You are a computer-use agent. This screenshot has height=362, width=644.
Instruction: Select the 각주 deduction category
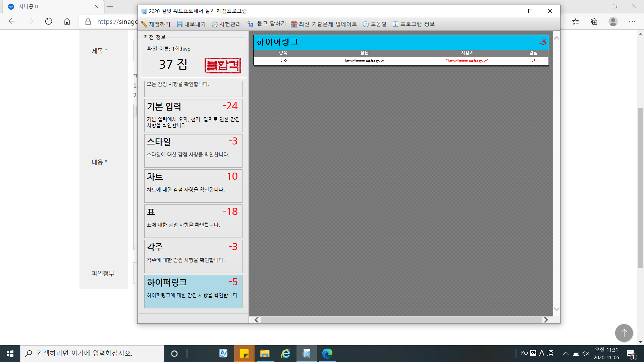click(x=193, y=256)
